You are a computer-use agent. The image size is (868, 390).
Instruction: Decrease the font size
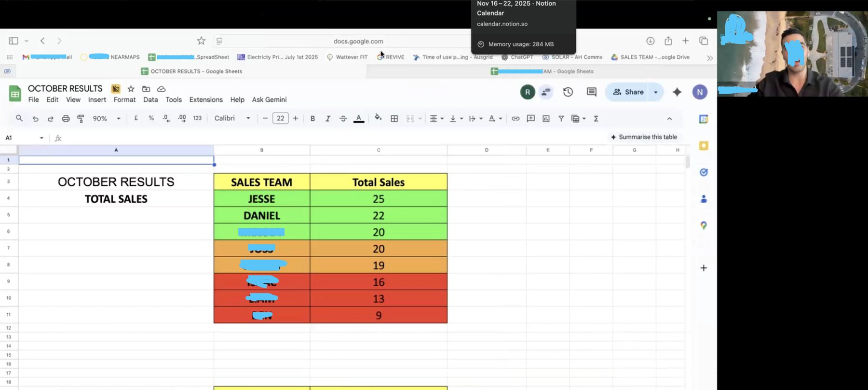(265, 119)
